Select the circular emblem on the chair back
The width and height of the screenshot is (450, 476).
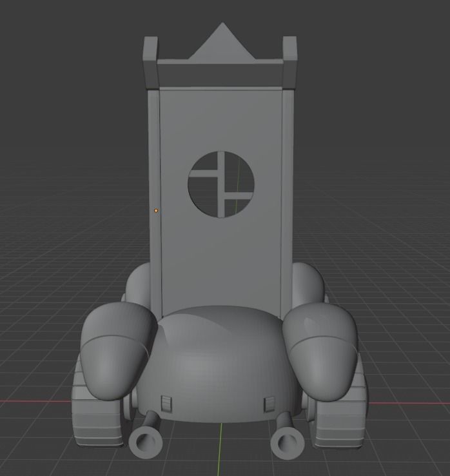[x=221, y=184]
